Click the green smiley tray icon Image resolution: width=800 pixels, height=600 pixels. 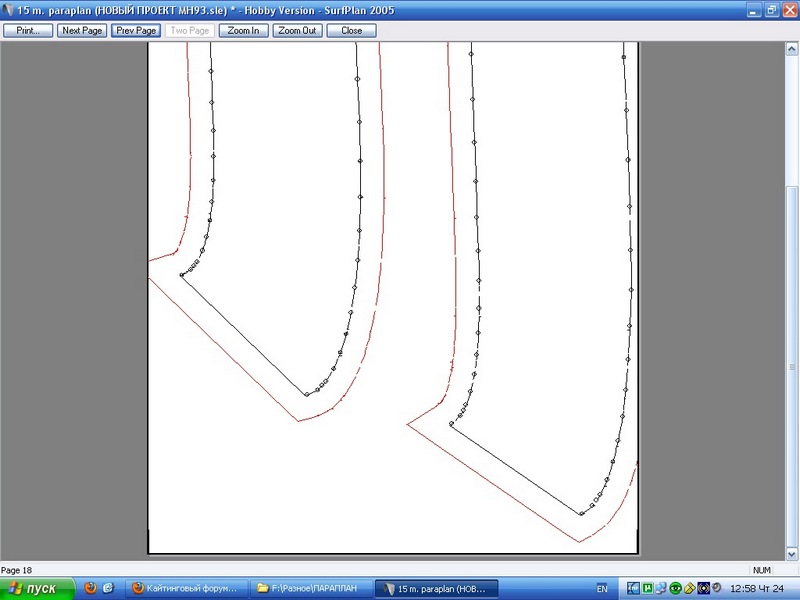[676, 589]
